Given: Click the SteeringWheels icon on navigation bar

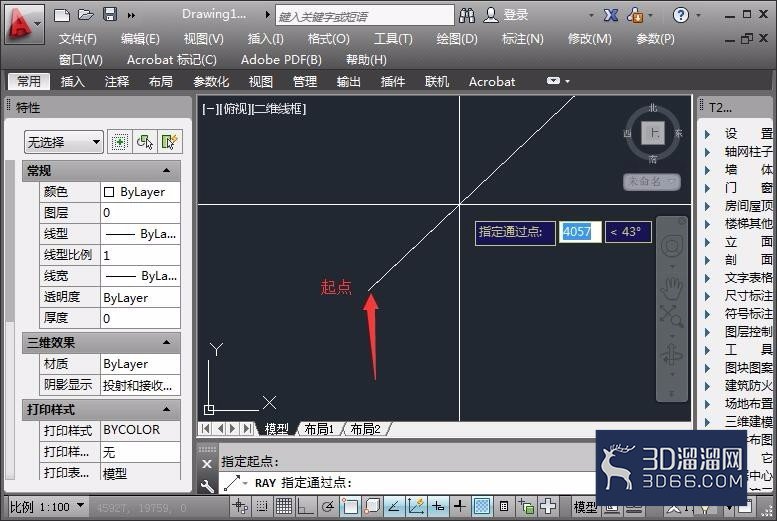Looking at the screenshot, I should point(672,246).
